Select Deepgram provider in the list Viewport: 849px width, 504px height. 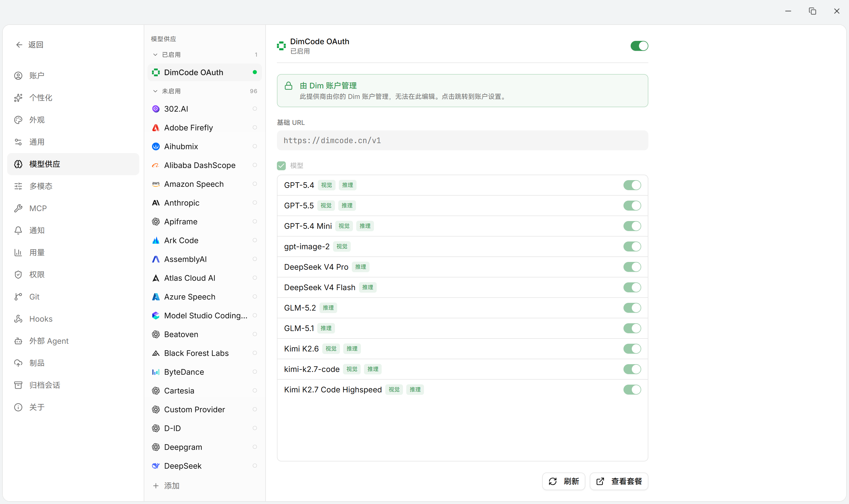(205, 447)
